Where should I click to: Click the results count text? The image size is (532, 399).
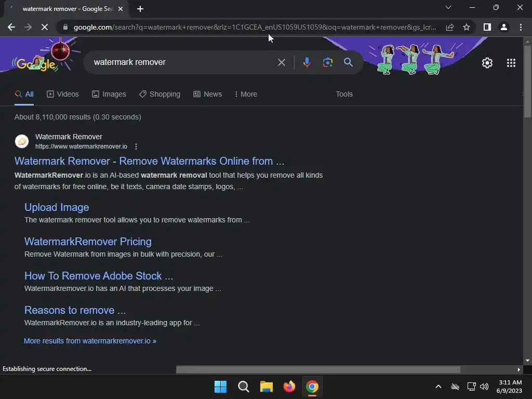(x=78, y=117)
